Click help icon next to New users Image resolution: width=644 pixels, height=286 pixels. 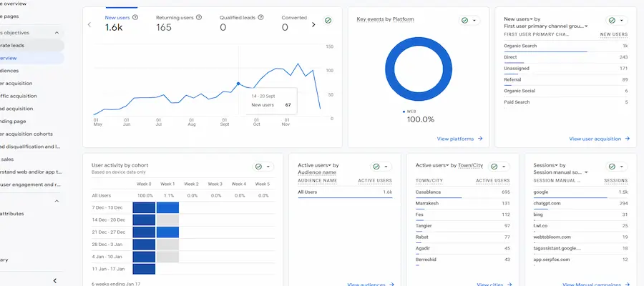click(136, 16)
